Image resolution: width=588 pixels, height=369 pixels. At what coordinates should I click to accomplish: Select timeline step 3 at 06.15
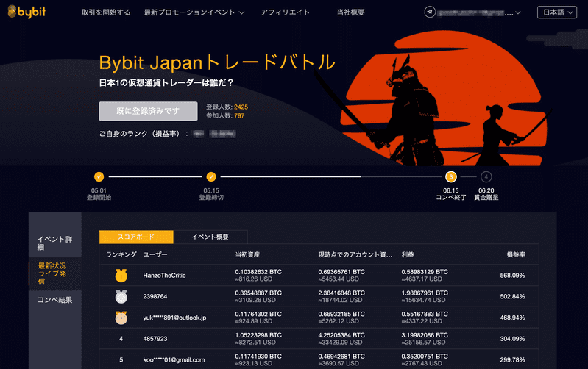click(x=450, y=176)
